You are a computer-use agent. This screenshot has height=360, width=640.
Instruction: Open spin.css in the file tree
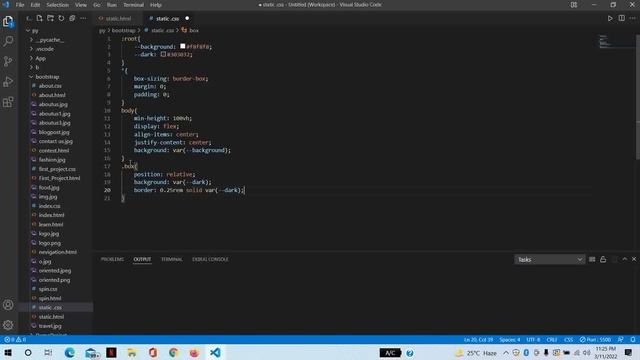(x=48, y=289)
